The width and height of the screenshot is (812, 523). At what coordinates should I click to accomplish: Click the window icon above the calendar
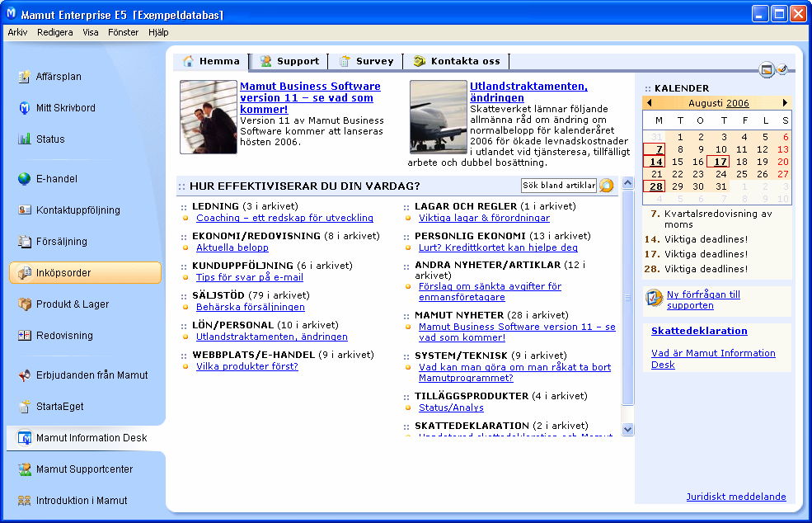point(767,69)
